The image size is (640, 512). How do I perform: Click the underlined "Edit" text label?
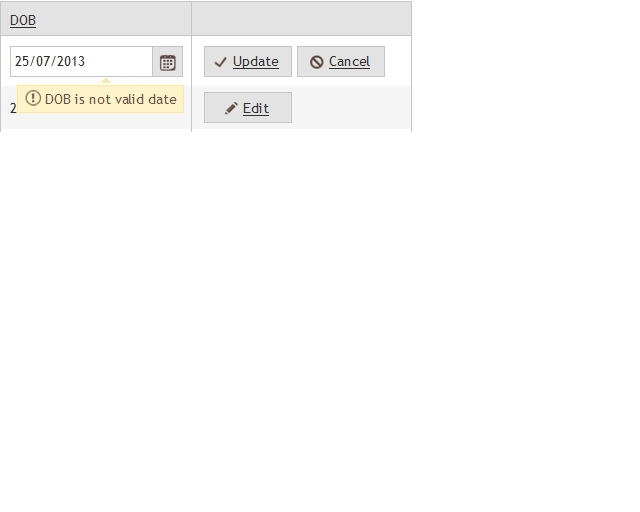coord(256,109)
